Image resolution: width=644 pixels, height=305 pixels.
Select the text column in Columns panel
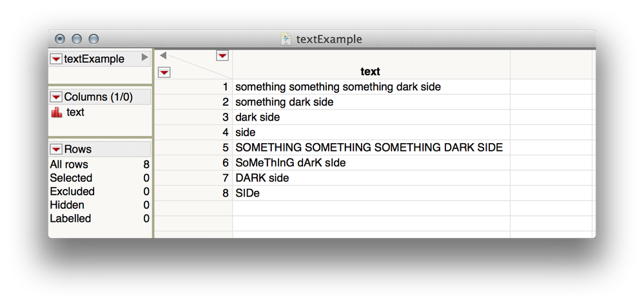click(x=75, y=112)
